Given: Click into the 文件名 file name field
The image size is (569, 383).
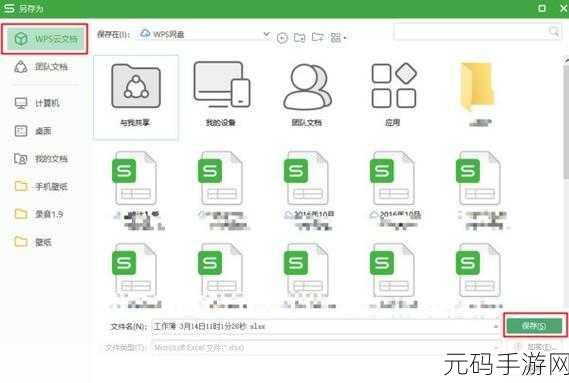Looking at the screenshot, I should pyautogui.click(x=326, y=326).
